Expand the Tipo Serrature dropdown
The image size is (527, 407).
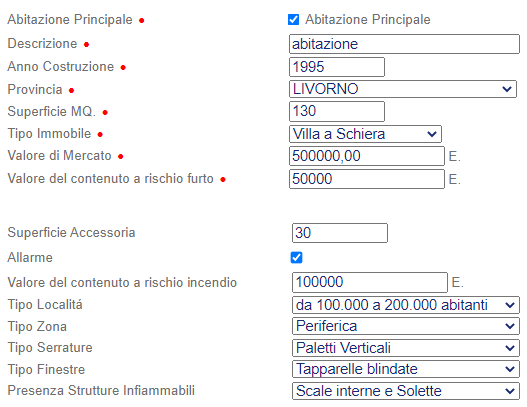(x=406, y=348)
